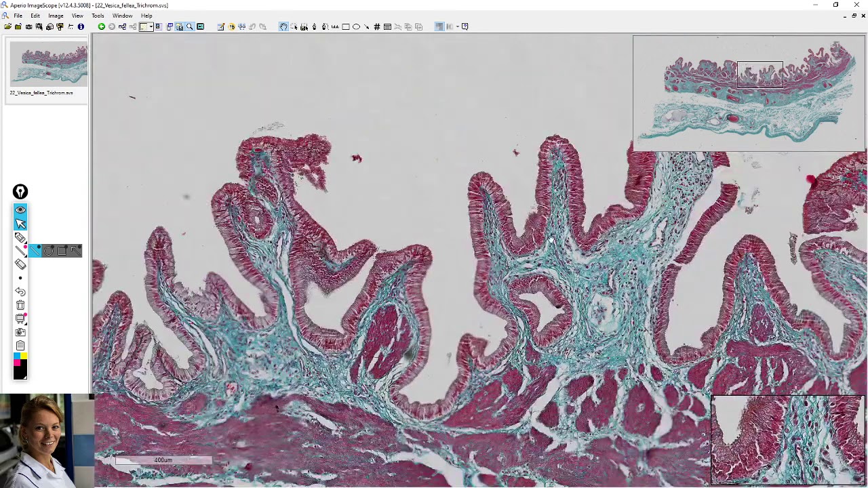Select the Pan hand tool
868x488 pixels.
coord(283,26)
